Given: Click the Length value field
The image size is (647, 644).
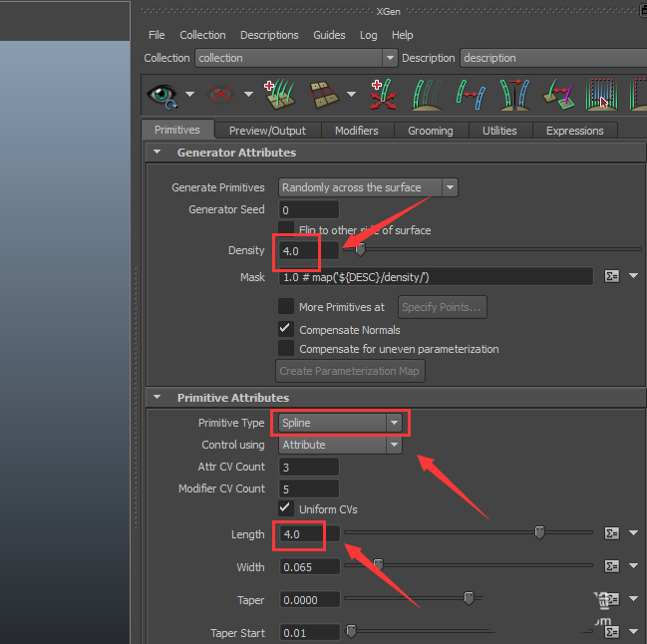Looking at the screenshot, I should [310, 534].
